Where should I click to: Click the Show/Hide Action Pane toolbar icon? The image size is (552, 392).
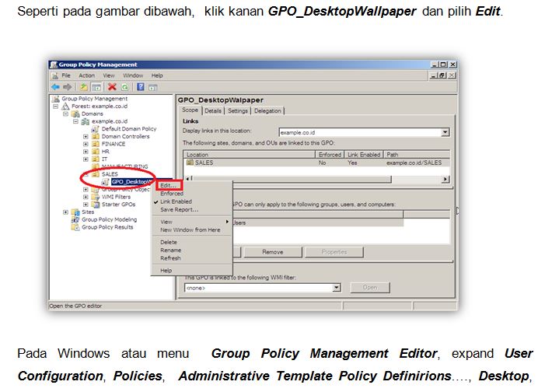coord(152,87)
